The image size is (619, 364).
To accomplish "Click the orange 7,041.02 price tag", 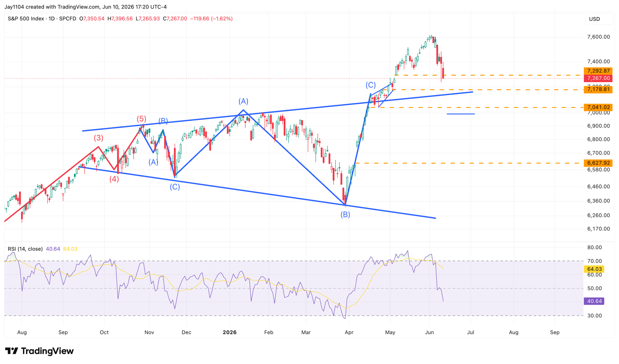I will (x=598, y=107).
